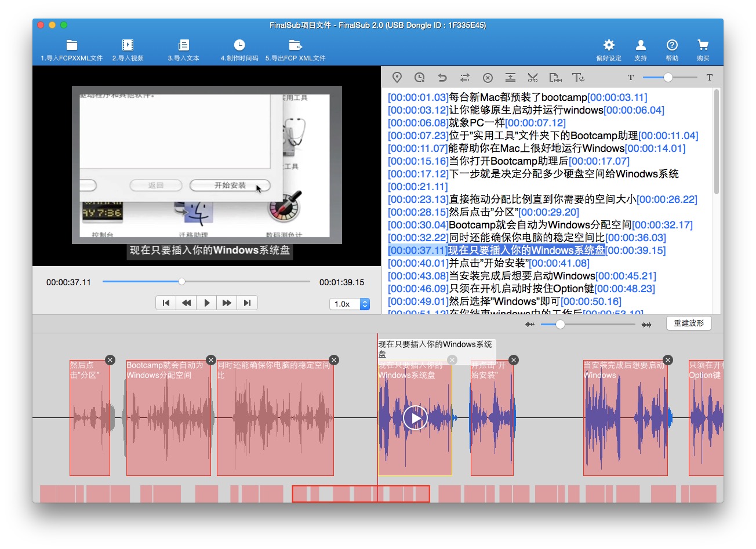The image size is (756, 549).
Task: Click the play button under video
Action: (x=206, y=303)
